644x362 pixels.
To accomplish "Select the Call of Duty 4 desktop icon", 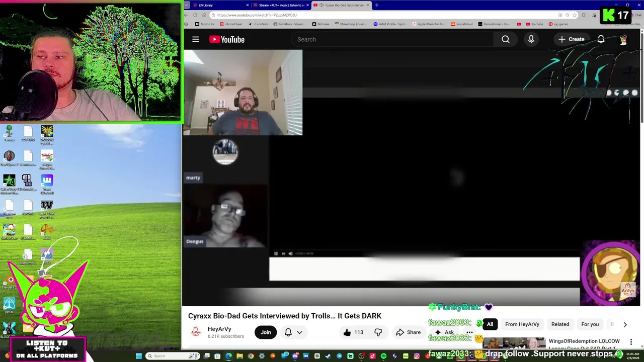I will [9, 184].
